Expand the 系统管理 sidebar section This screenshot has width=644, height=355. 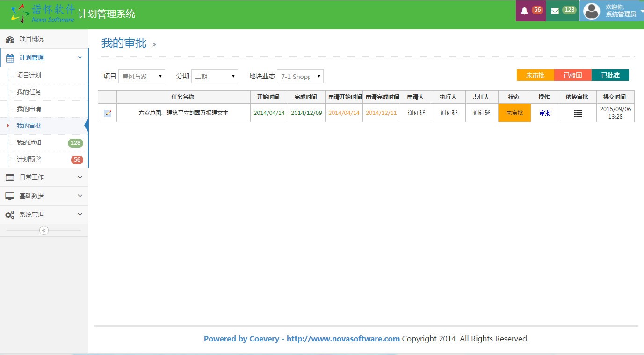point(44,215)
